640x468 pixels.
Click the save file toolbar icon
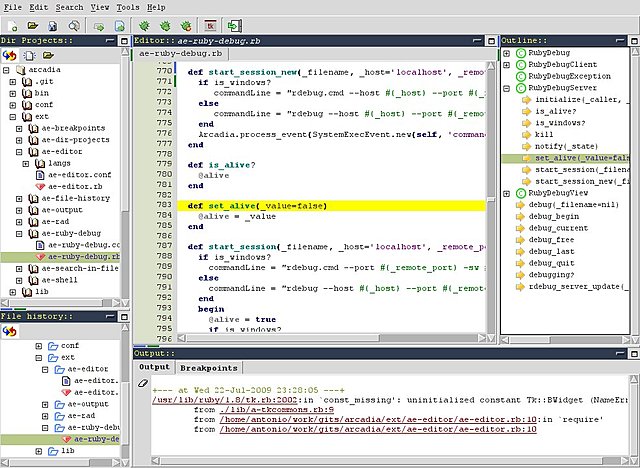coord(53,24)
